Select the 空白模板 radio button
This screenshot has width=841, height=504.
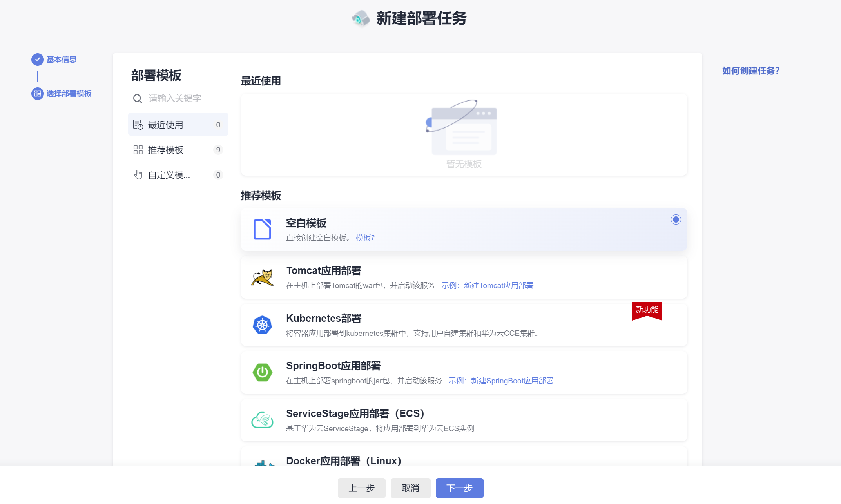point(676,219)
